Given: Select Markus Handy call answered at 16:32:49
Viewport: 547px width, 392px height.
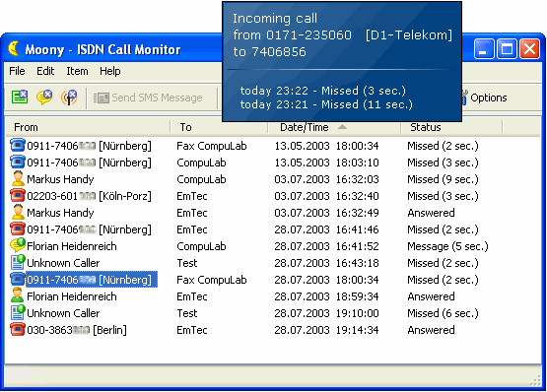Looking at the screenshot, I should pos(60,213).
